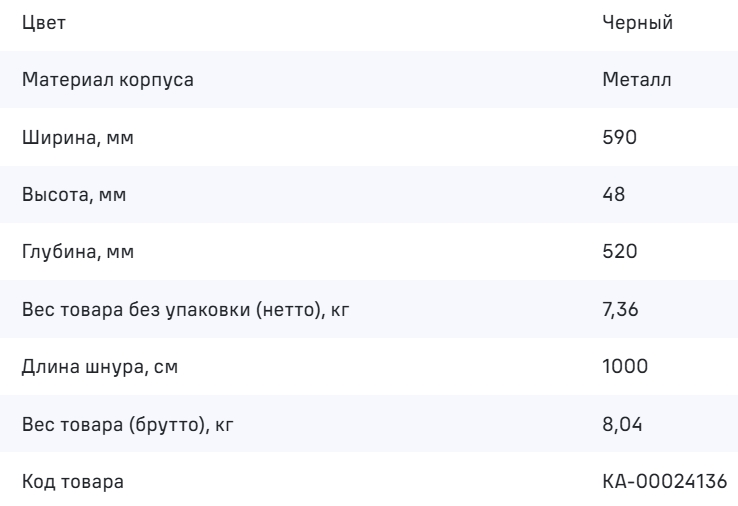This screenshot has width=738, height=506.
Task: Select the height value 48
Action: coord(614,195)
